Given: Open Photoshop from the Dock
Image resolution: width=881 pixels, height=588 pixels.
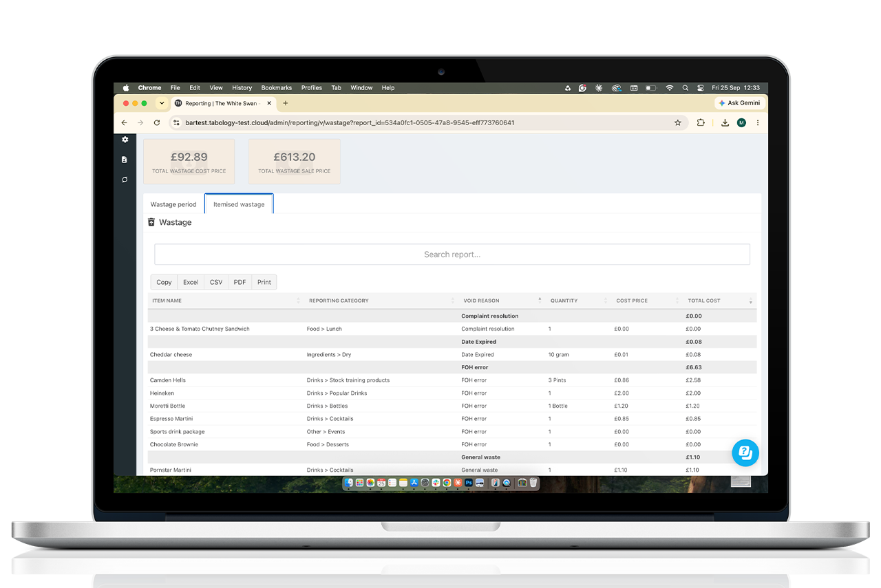Looking at the screenshot, I should 469,483.
